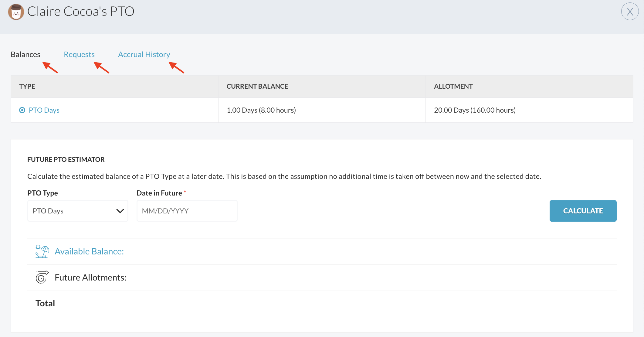
Task: Select the Balances tab
Action: point(25,54)
